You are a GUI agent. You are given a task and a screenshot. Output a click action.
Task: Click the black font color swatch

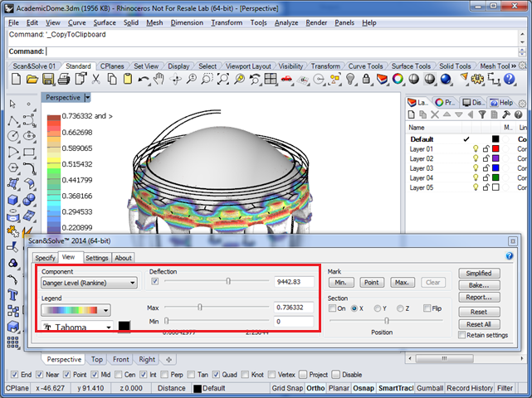coord(124,326)
